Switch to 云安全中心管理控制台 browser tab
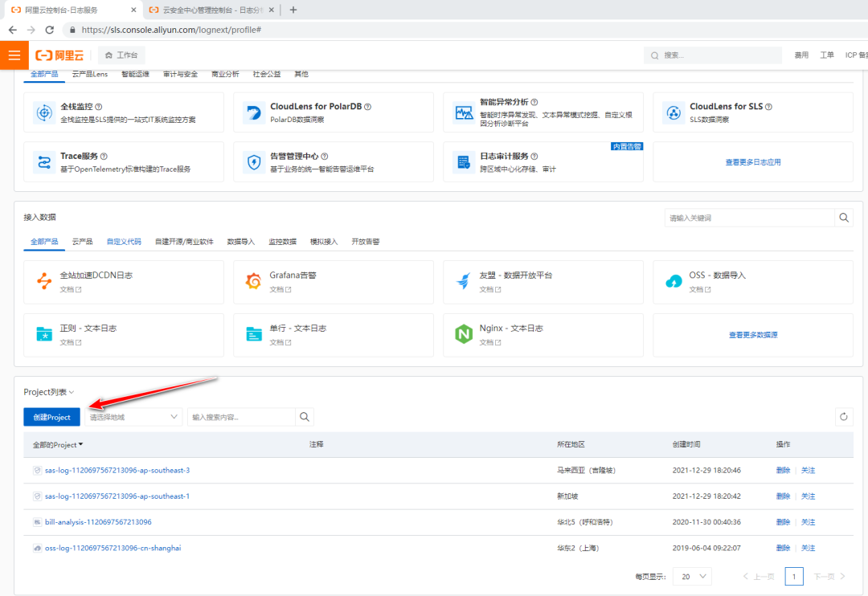Screen dimensions: 868x596 211,10
